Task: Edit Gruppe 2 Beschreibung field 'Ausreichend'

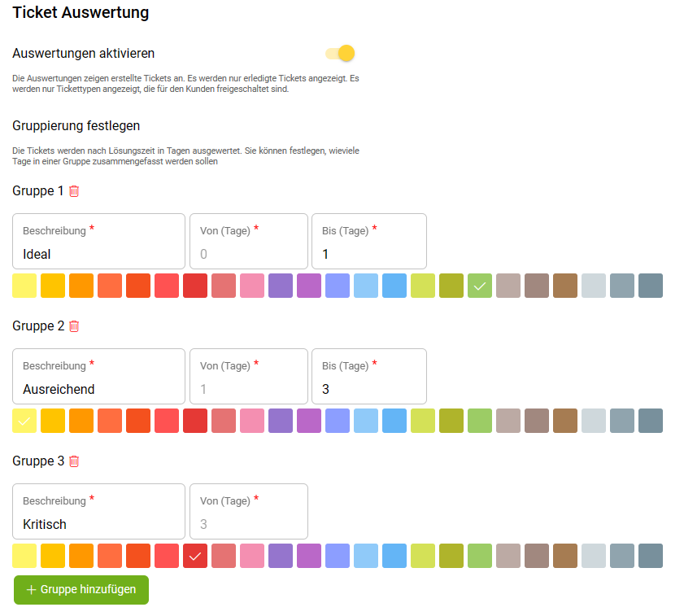Action: tap(98, 389)
